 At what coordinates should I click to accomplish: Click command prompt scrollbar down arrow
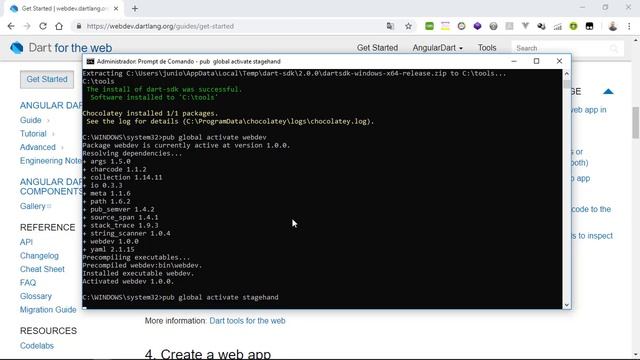coord(567,305)
